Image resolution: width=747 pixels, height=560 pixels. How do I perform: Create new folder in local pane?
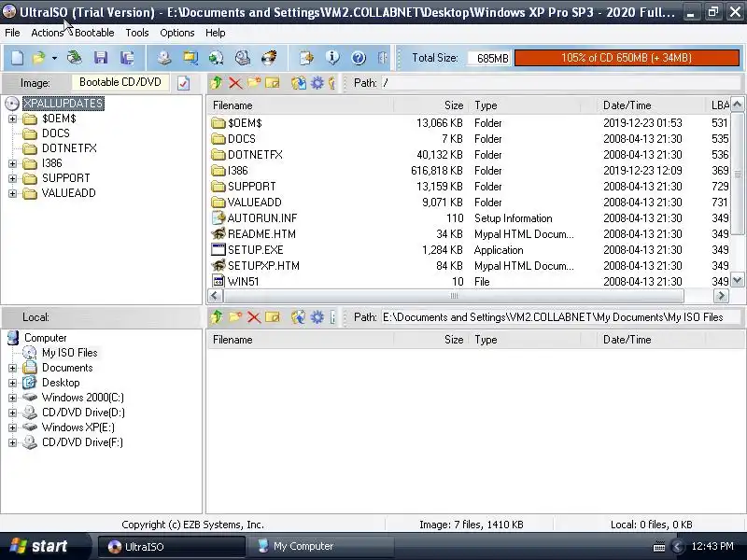coord(235,317)
